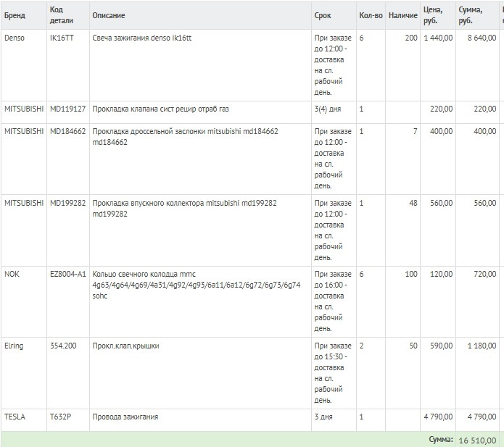Select part code 'T632P'
Image resolution: width=504 pixels, height=447 pixels.
[x=60, y=417]
